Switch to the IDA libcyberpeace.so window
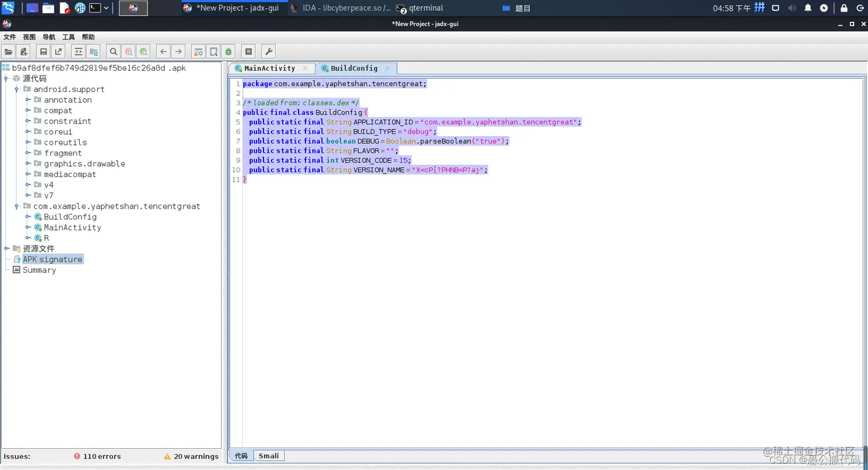The width and height of the screenshot is (868, 470). tap(340, 8)
